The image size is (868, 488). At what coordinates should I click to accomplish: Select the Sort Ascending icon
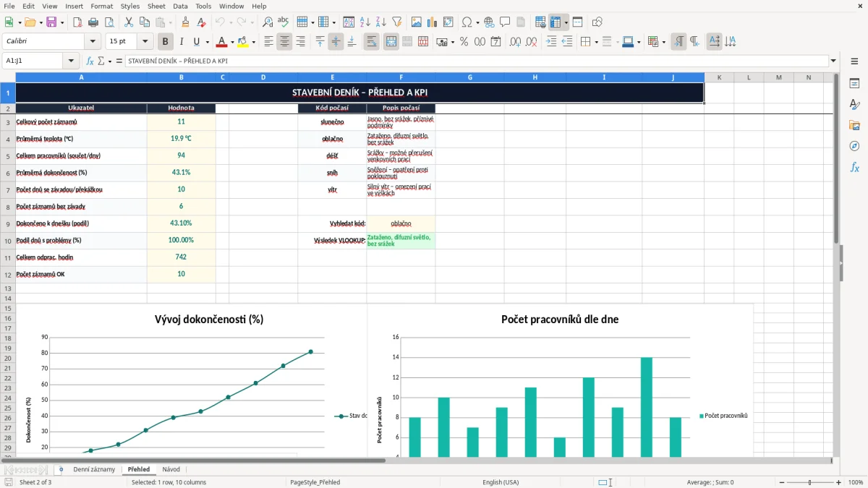pos(365,22)
